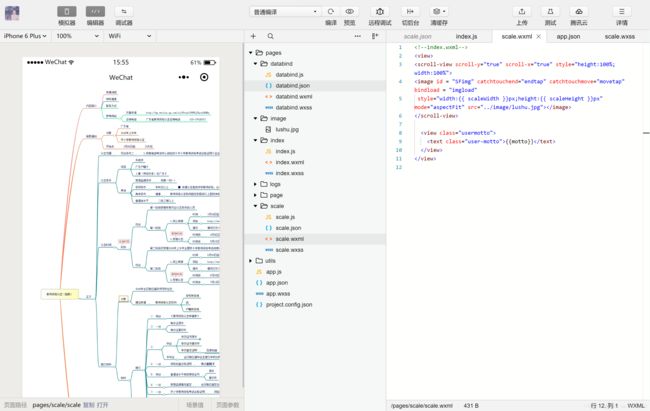
Task: Click the upload (上传) icon
Action: pos(522,12)
